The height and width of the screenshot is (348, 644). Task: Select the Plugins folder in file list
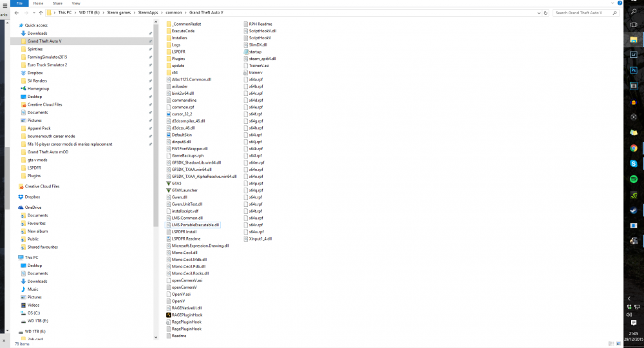point(178,59)
